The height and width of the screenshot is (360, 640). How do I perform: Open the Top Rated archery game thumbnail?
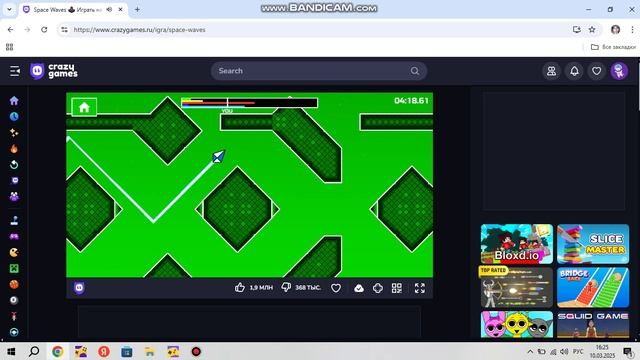[x=517, y=288]
